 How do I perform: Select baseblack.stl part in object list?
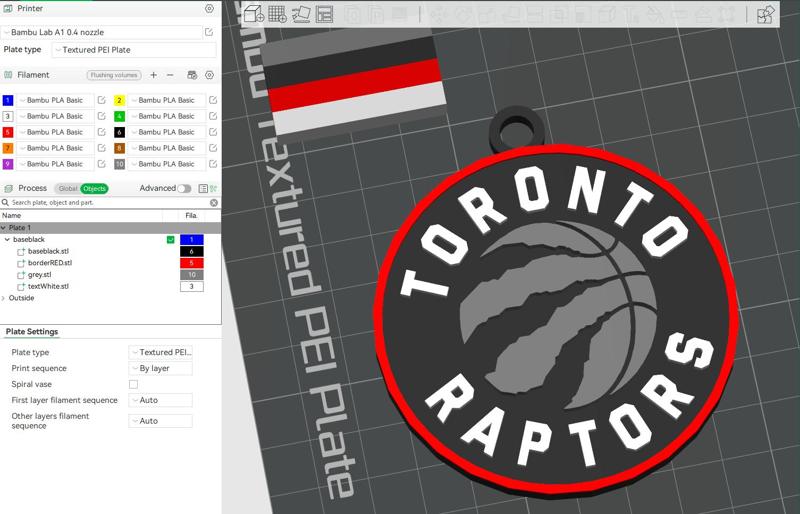click(x=48, y=251)
